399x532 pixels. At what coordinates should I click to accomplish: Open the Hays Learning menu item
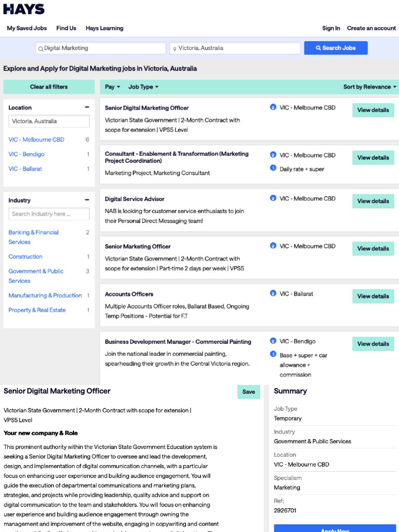pyautogui.click(x=104, y=28)
